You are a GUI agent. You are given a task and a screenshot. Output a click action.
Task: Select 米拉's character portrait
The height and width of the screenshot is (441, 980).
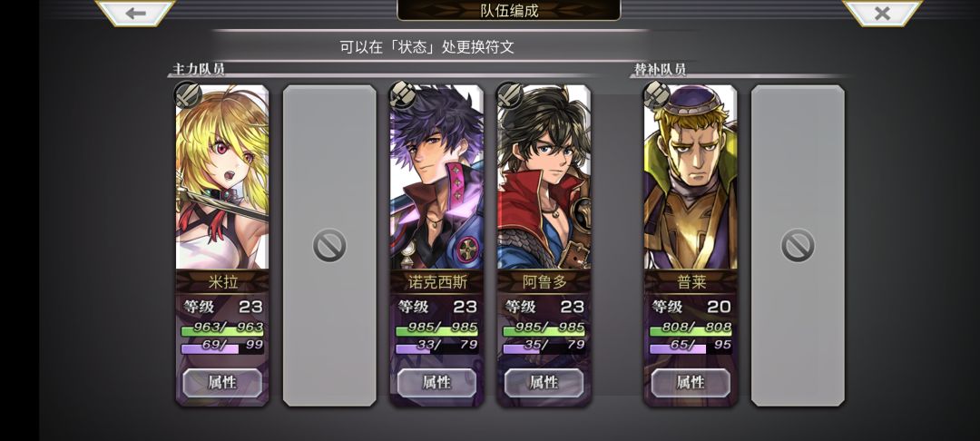pyautogui.click(x=222, y=178)
